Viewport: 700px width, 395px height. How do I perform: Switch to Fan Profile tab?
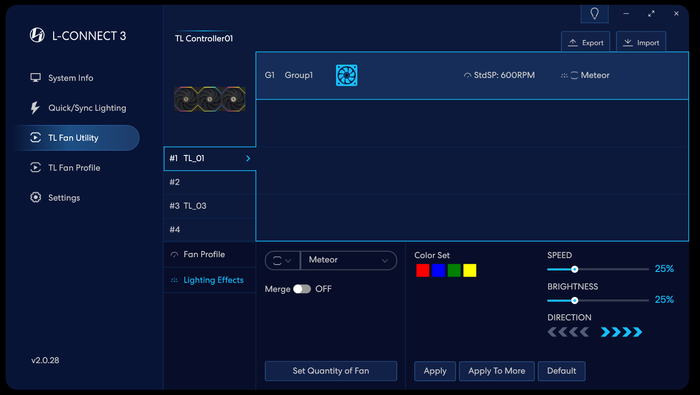point(210,254)
